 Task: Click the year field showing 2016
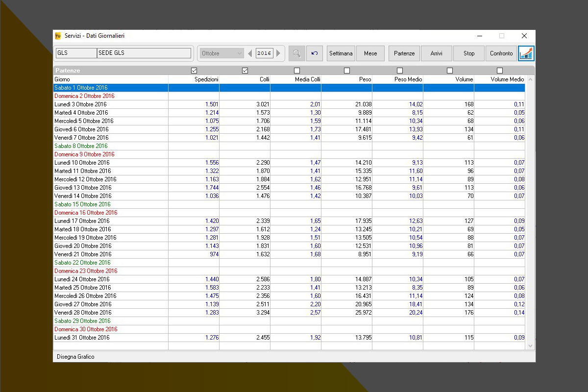pyautogui.click(x=264, y=53)
